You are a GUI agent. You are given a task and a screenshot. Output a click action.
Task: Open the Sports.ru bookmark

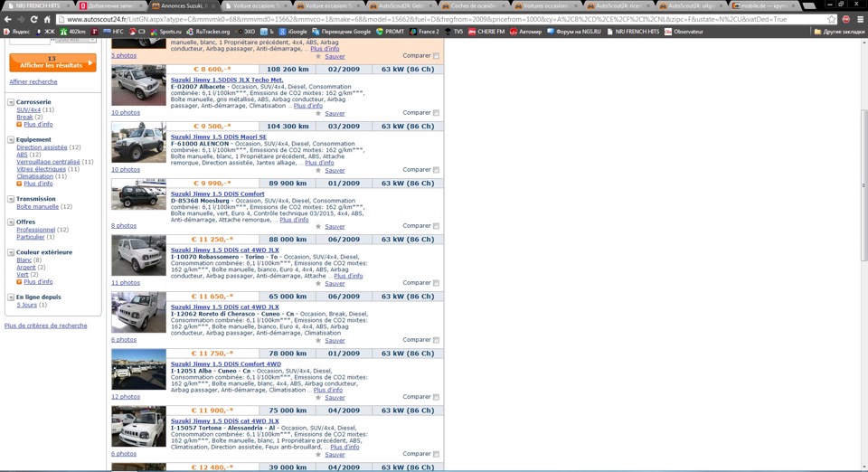[166, 32]
